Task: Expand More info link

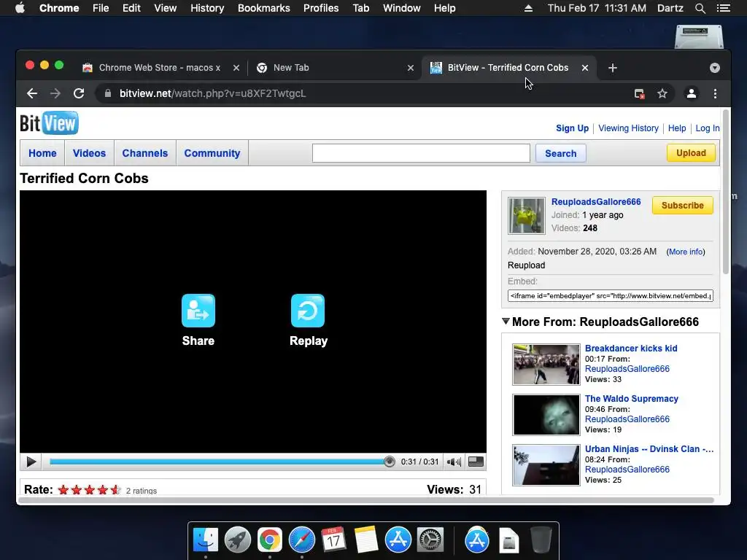Action: (x=686, y=252)
